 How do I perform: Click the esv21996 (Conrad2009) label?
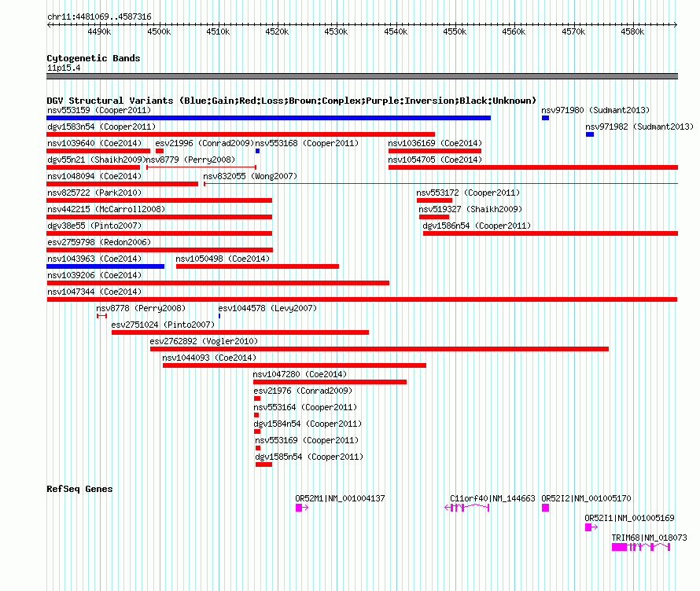[x=204, y=143]
